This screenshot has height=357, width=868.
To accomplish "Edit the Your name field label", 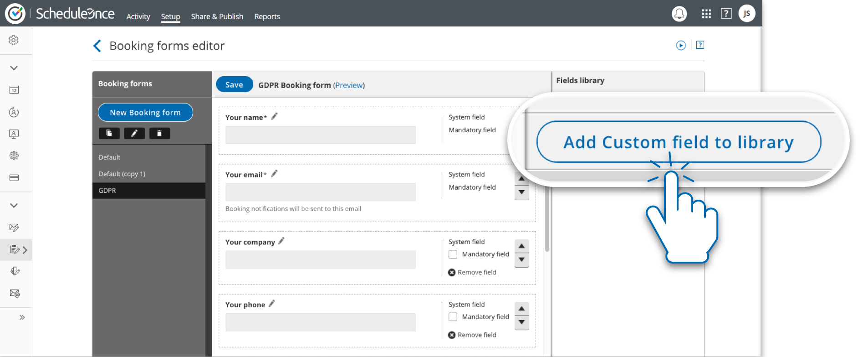I will click(274, 117).
